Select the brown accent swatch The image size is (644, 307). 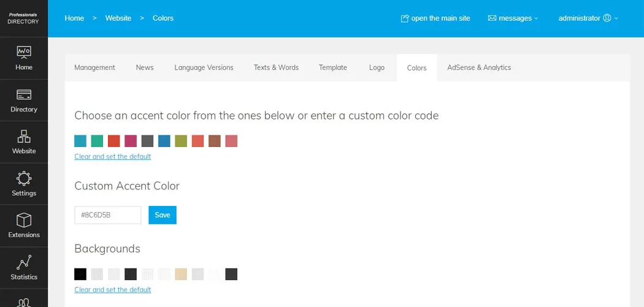pyautogui.click(x=215, y=141)
